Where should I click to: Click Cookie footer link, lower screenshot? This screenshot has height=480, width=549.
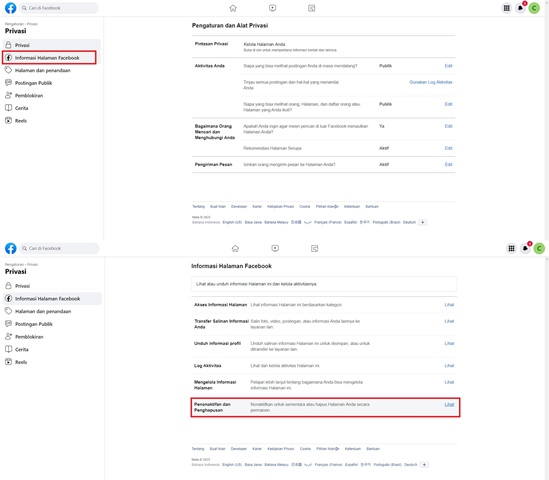coord(305,448)
